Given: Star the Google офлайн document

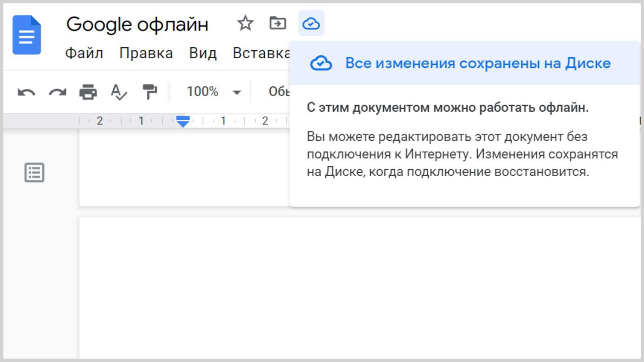Looking at the screenshot, I should coord(245,23).
